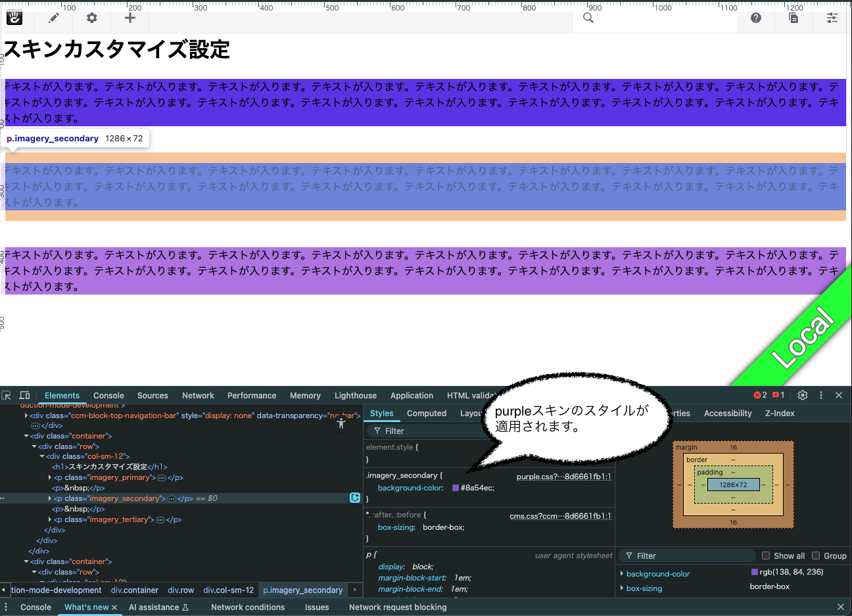Viewport: 852px width, 616px height.
Task: Open DevTools settings gear
Action: coord(803,395)
